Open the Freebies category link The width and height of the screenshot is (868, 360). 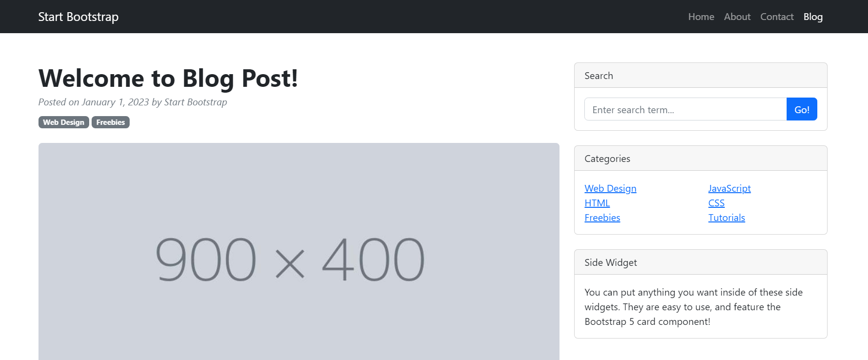(602, 218)
